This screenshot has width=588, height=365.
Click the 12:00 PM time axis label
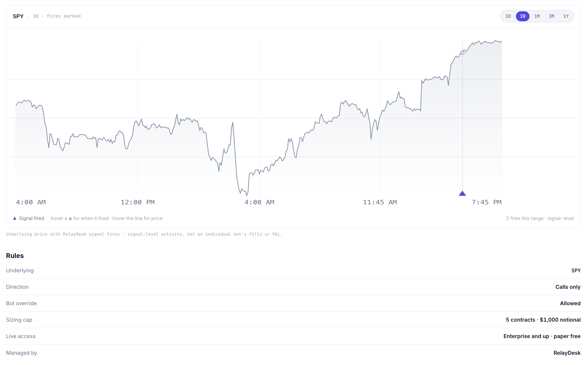(138, 202)
